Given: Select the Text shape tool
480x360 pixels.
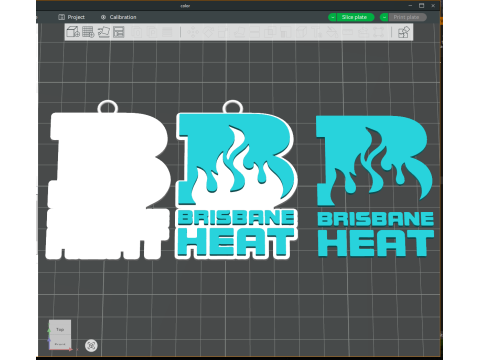Looking at the screenshot, I should [x=316, y=32].
